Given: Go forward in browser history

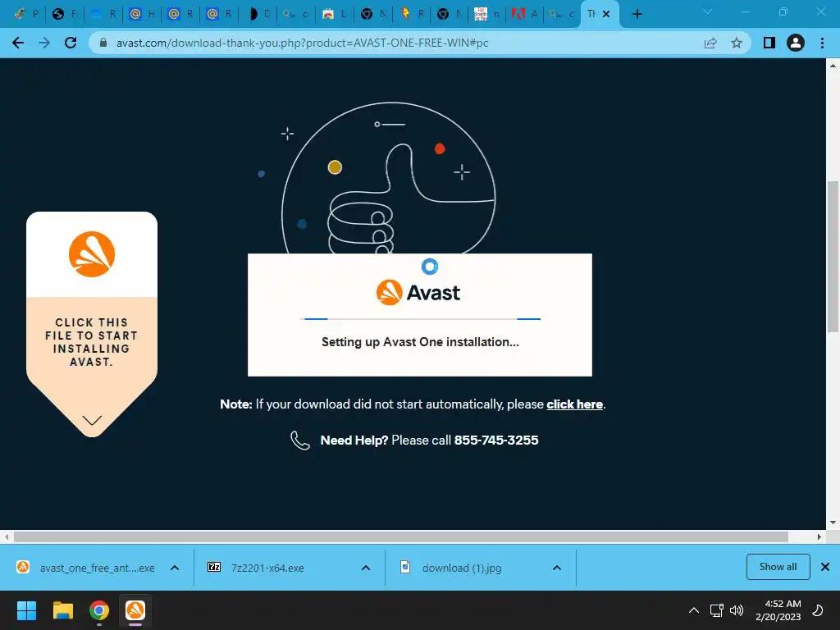Looking at the screenshot, I should pyautogui.click(x=44, y=43).
